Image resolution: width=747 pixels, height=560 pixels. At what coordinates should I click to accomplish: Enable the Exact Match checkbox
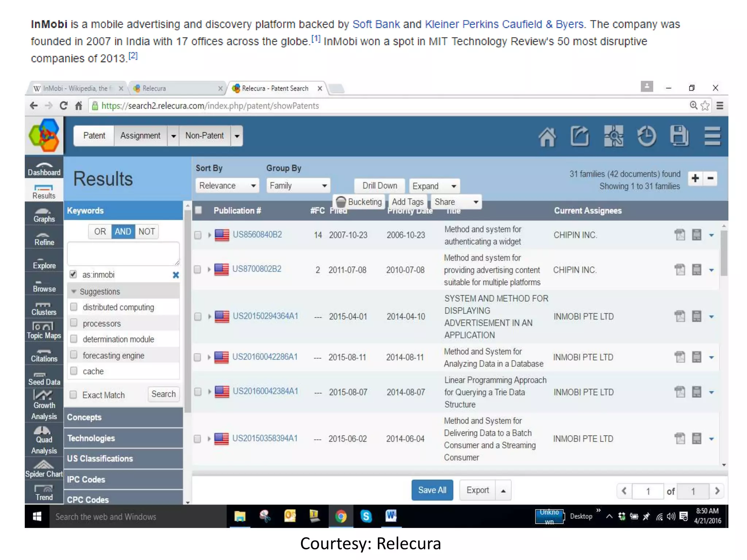pyautogui.click(x=73, y=395)
